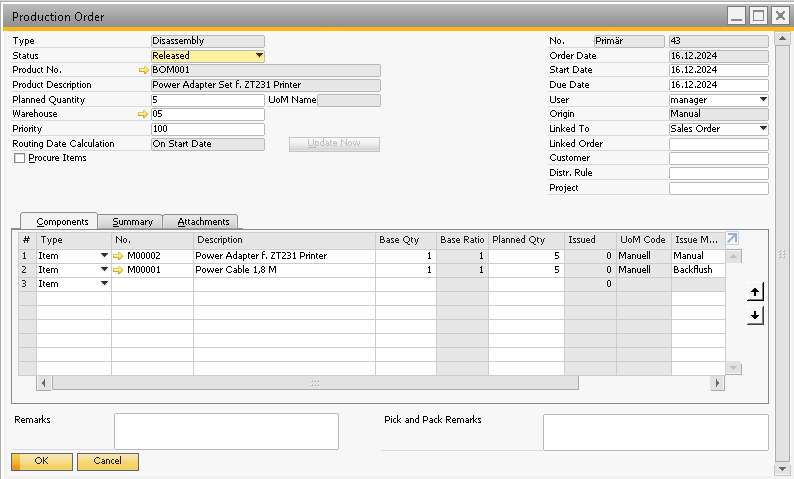
Task: Switch to the Summary tab
Action: click(132, 222)
